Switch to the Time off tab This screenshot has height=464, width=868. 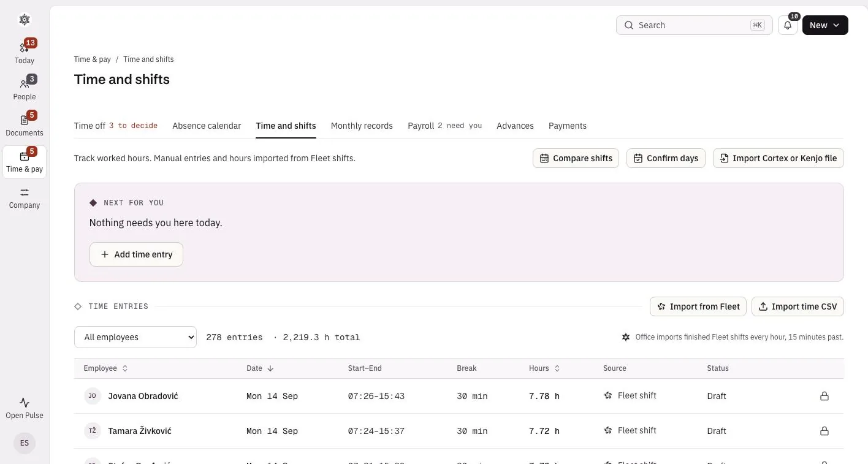(x=116, y=126)
